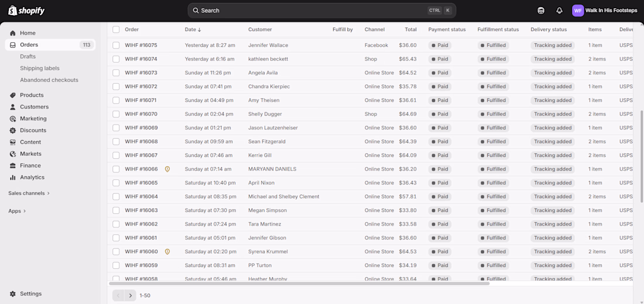The height and width of the screenshot is (304, 644).
Task: Go to previous page arrow
Action: point(118,295)
